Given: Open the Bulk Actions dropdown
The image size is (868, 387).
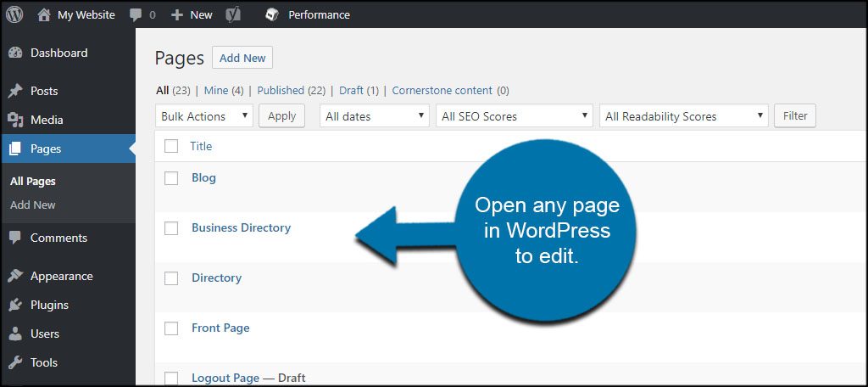Looking at the screenshot, I should [204, 116].
